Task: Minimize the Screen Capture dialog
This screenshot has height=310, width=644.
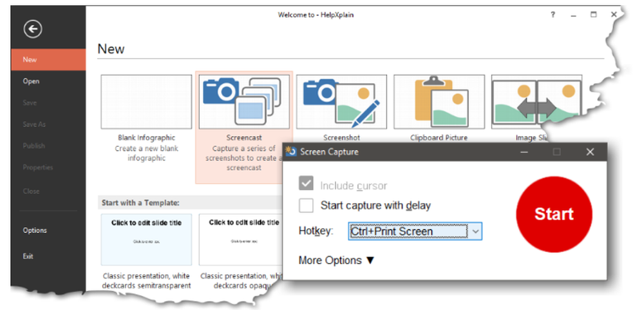Action: click(x=524, y=151)
